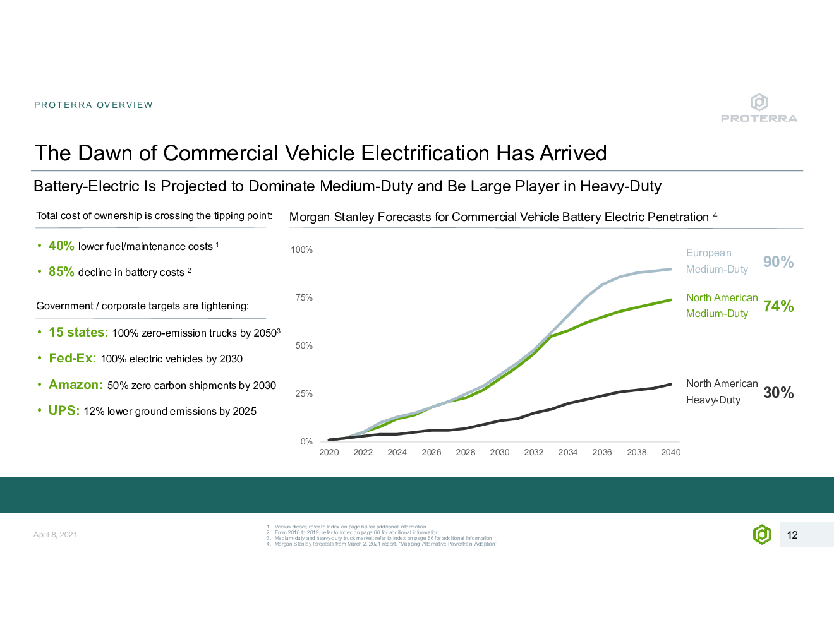Click the '2040' x-axis label
834x644 pixels.
pyautogui.click(x=671, y=452)
